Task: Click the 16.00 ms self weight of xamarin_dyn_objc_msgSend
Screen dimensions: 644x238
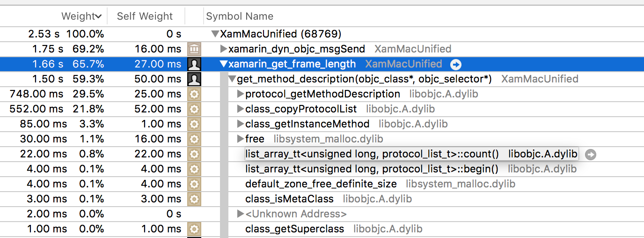Action: click(157, 49)
